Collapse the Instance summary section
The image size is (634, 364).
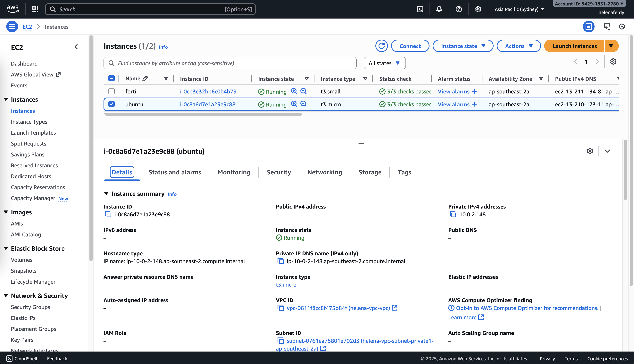pos(106,194)
